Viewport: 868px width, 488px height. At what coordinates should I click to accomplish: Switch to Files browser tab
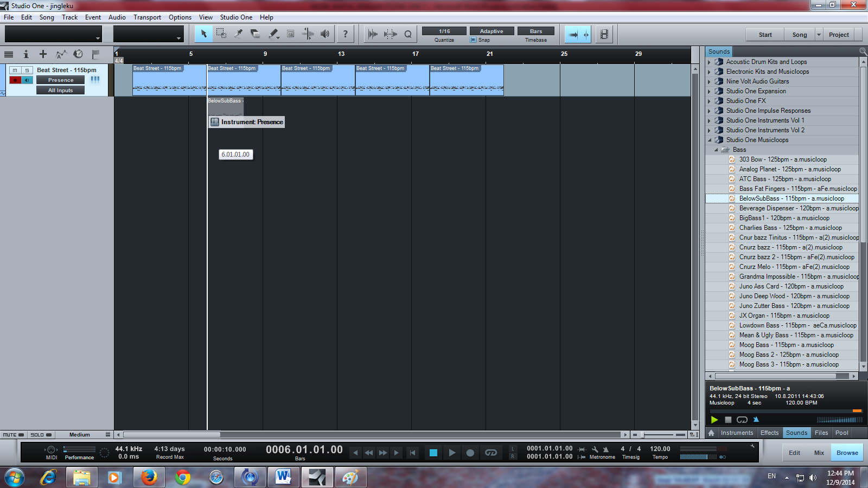pos(821,433)
